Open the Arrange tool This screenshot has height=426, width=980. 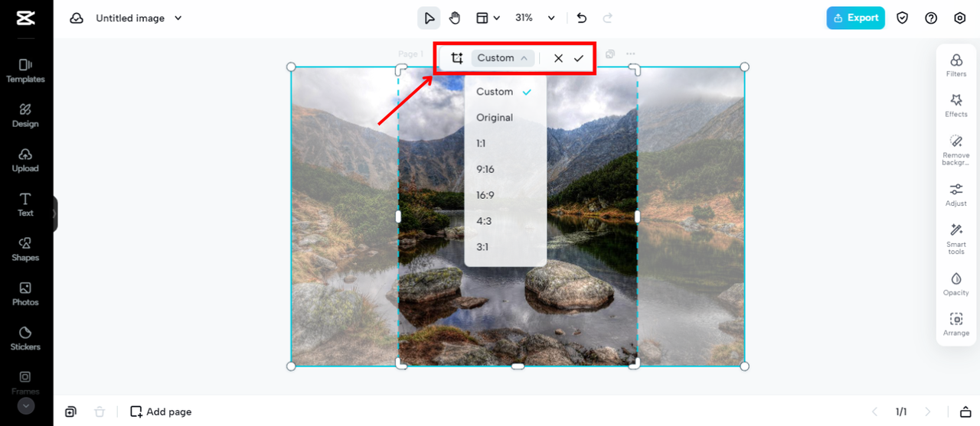pos(956,325)
